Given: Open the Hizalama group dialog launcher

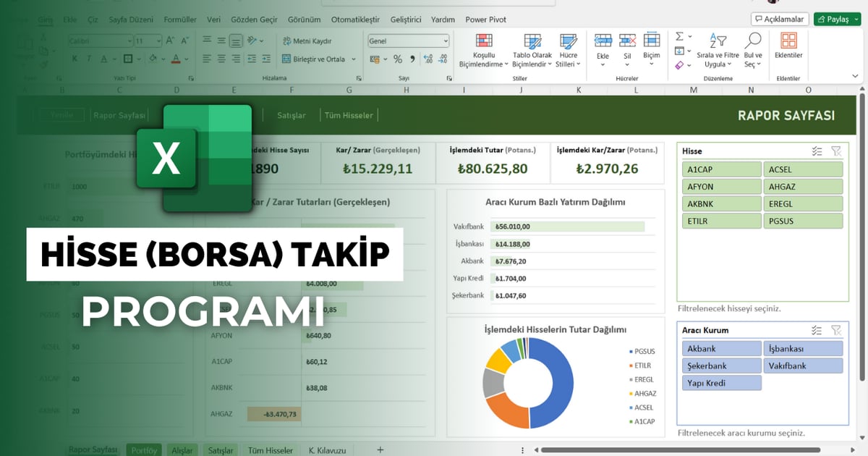Looking at the screenshot, I should [359, 78].
